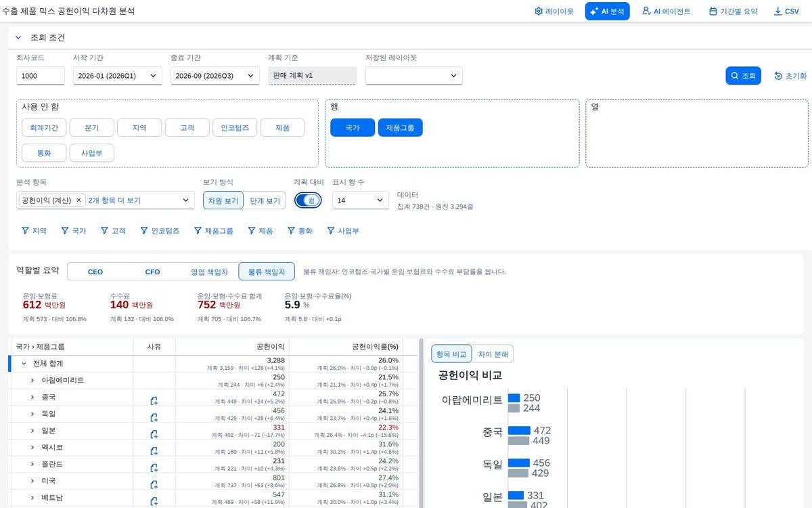Expand the 독일 row
Screen dimensions: 812x508
click(x=32, y=414)
